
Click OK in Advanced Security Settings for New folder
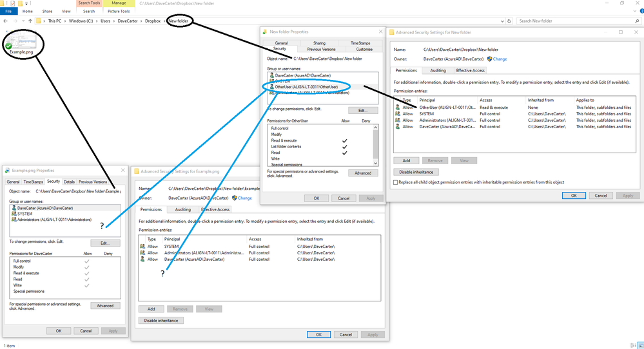574,196
